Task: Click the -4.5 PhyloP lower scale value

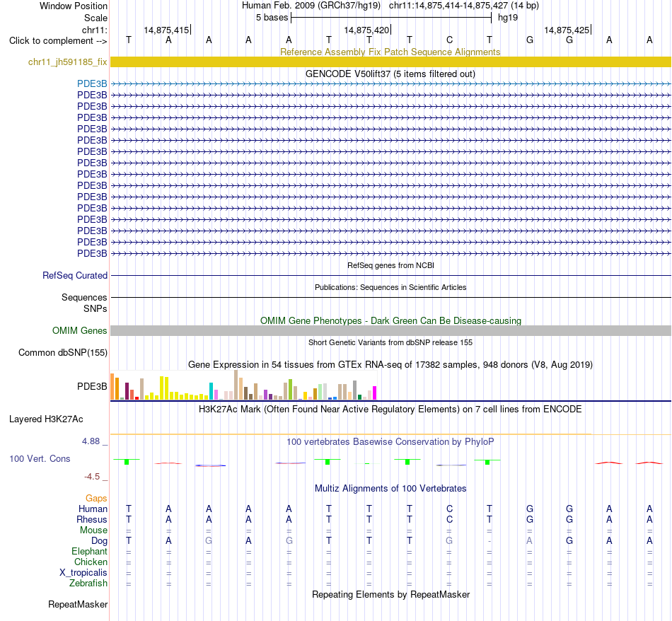Action: pos(92,477)
